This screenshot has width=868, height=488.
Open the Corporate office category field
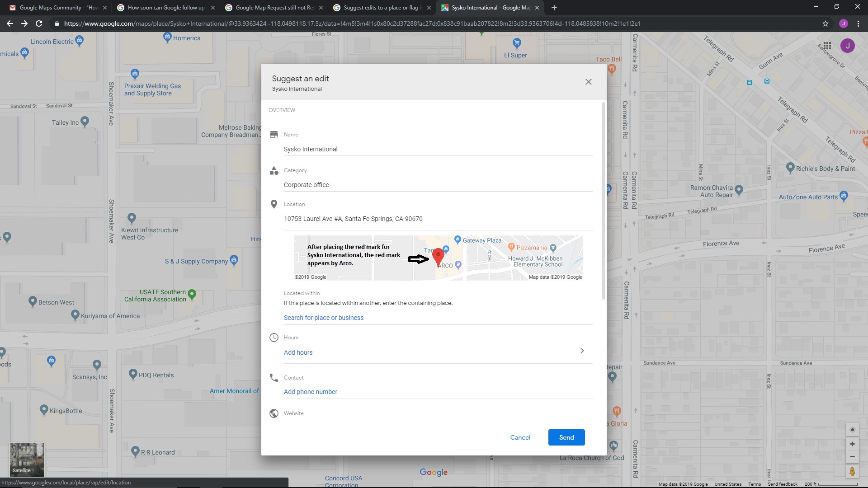click(x=438, y=185)
